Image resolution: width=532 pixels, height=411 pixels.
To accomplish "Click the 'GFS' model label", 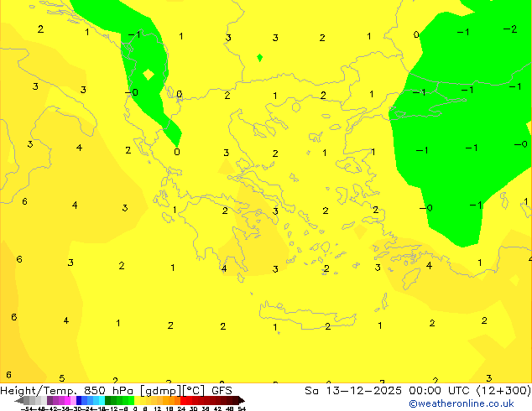I will (222, 391).
